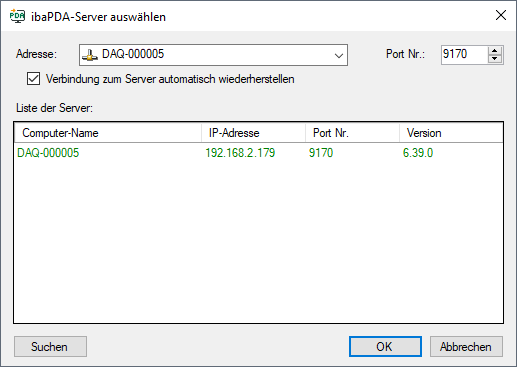Click the IP address 192.168.2.179 entry
The image size is (517, 367).
tap(240, 153)
